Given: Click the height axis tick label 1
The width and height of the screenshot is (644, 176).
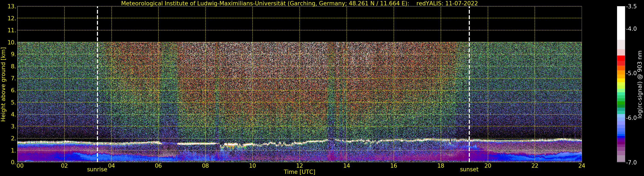Looking at the screenshot, I should click(x=13, y=150).
